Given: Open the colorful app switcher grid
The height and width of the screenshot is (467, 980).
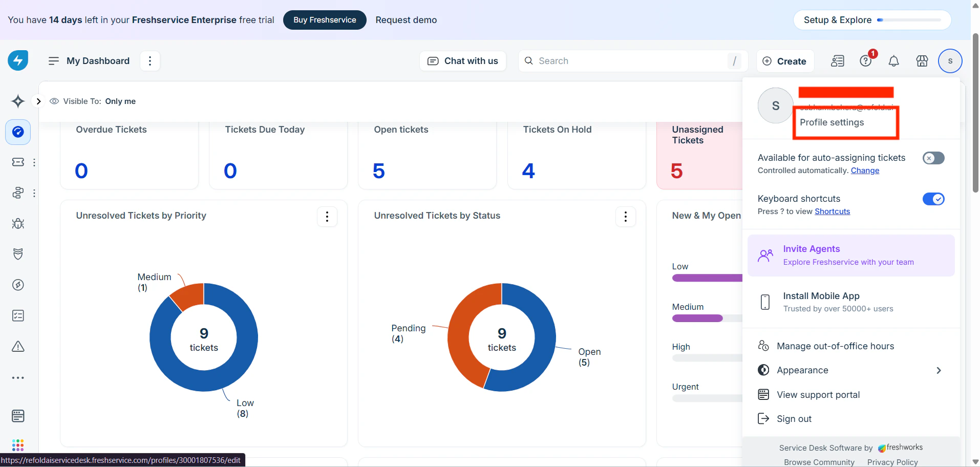Looking at the screenshot, I should (18, 444).
